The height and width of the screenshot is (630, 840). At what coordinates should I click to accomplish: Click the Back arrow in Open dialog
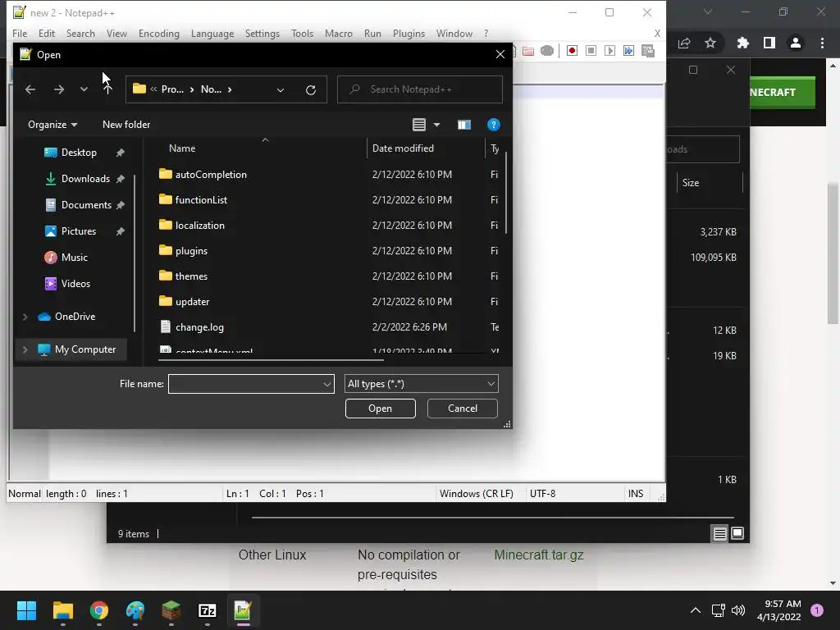point(30,89)
